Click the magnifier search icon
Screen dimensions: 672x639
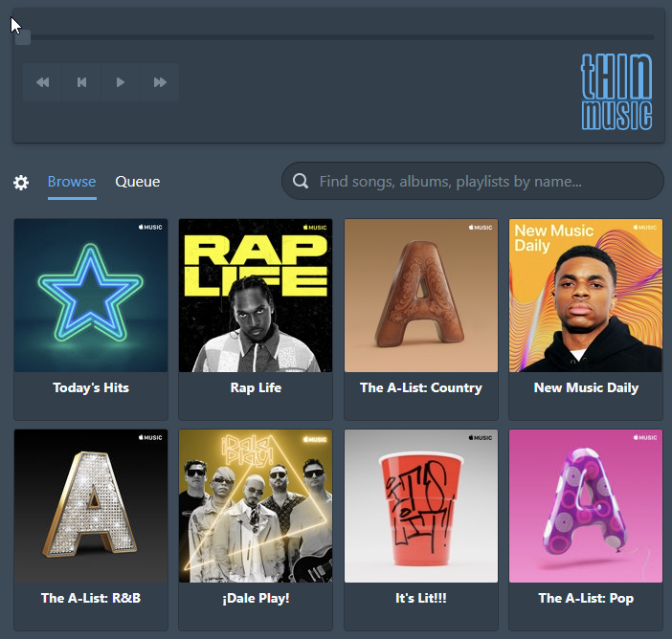[301, 181]
